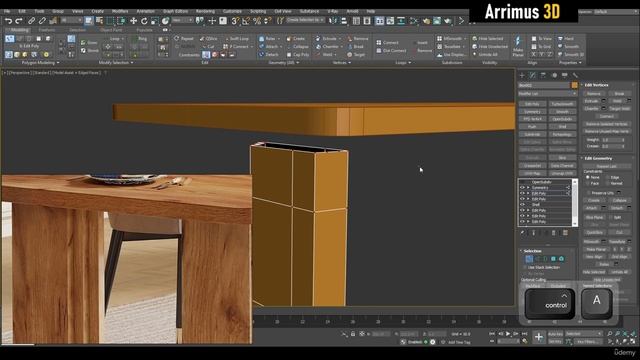This screenshot has width=640, height=360.
Task: Select the Face constraint radio button
Action: pos(588,183)
